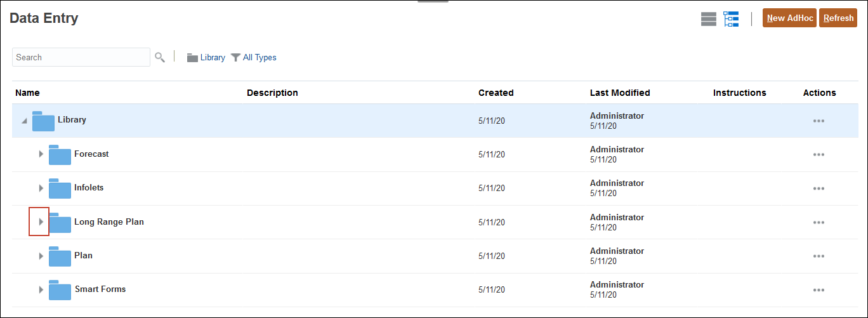Switch to tree hierarchy view icon
Viewport: 868px width, 318px height.
click(x=731, y=19)
